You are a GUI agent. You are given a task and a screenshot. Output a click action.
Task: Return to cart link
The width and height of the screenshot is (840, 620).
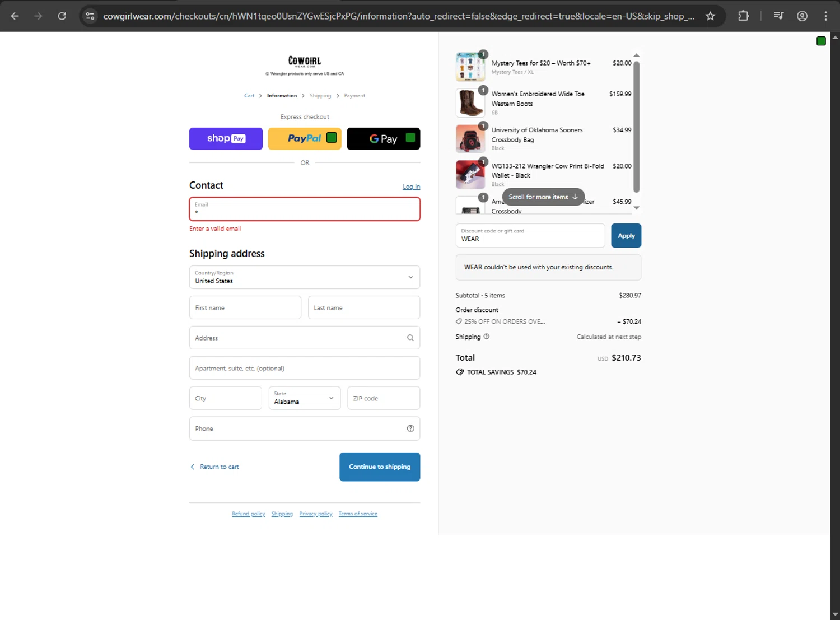tap(214, 467)
